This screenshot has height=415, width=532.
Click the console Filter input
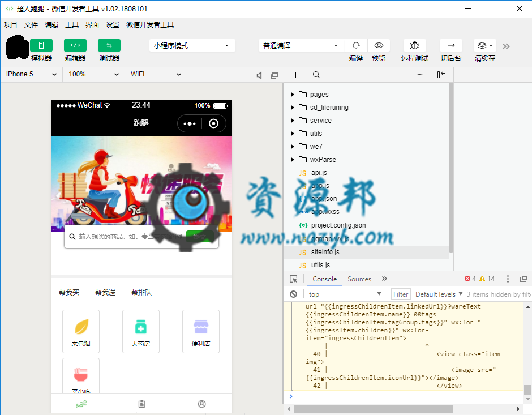[401, 294]
